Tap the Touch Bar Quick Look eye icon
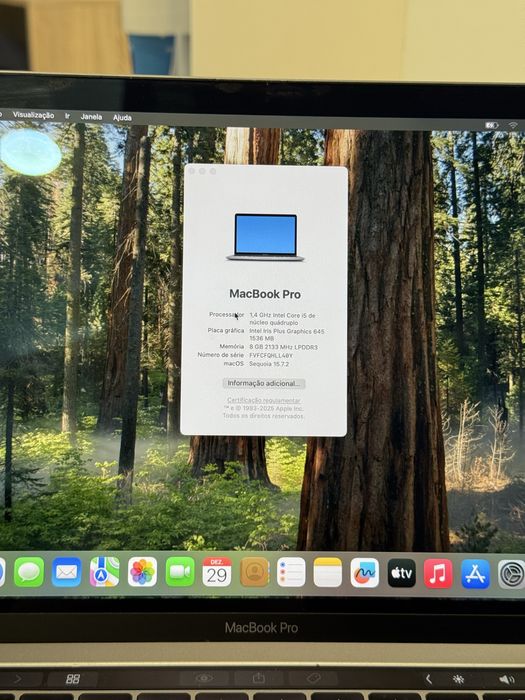This screenshot has height=700, width=525. (x=204, y=678)
